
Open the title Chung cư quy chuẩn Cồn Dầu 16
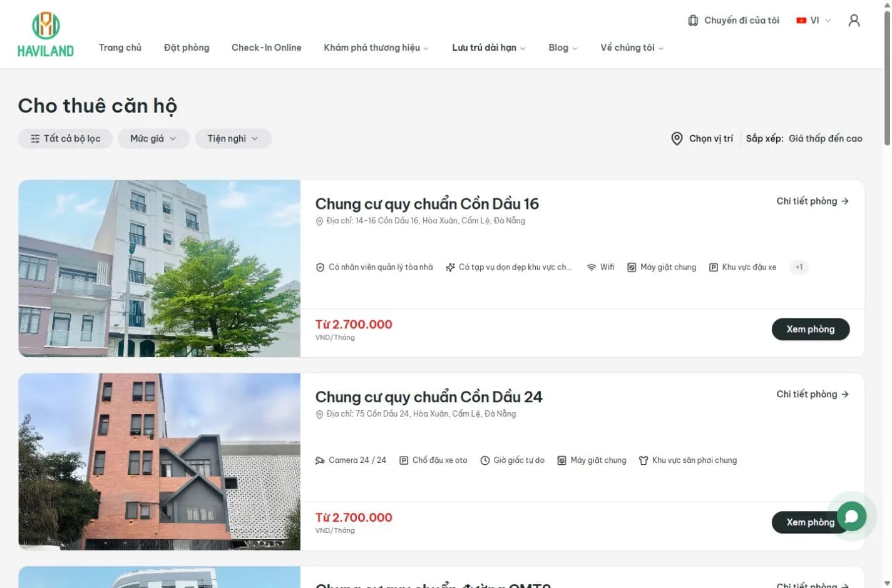tap(427, 204)
